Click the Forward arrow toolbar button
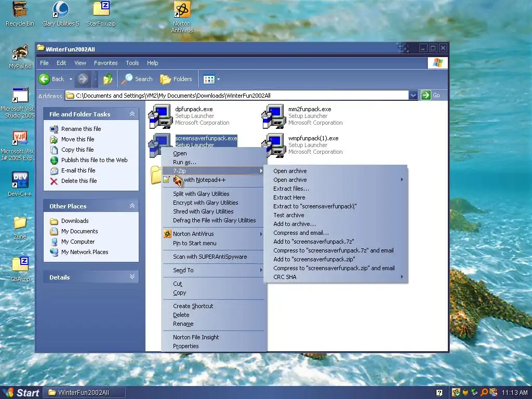 tap(83, 79)
